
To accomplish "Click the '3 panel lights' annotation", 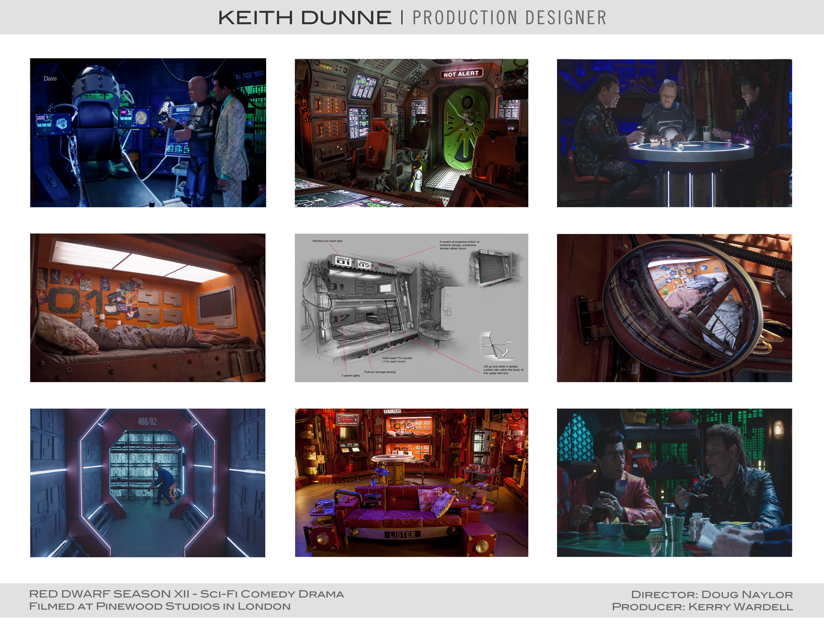I will pyautogui.click(x=351, y=376).
